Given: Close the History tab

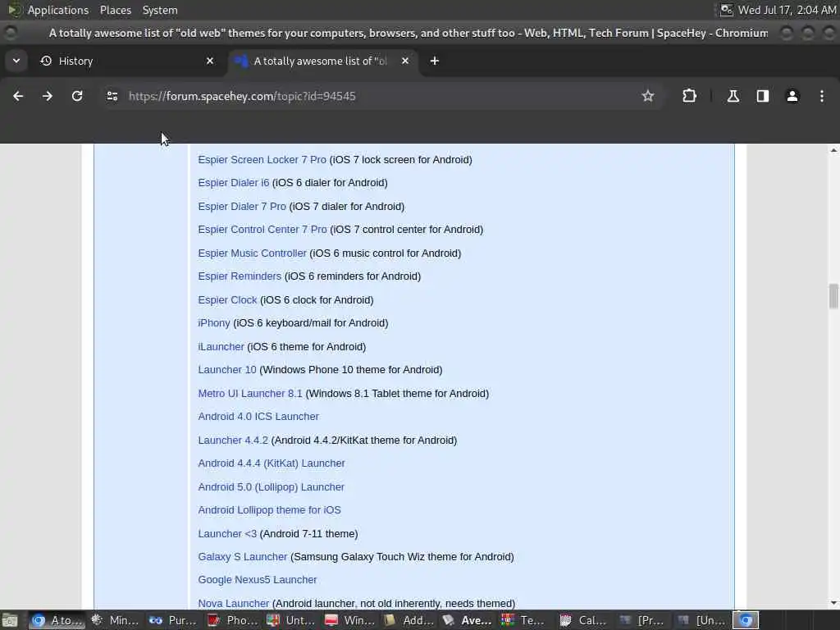Looking at the screenshot, I should point(210,61).
